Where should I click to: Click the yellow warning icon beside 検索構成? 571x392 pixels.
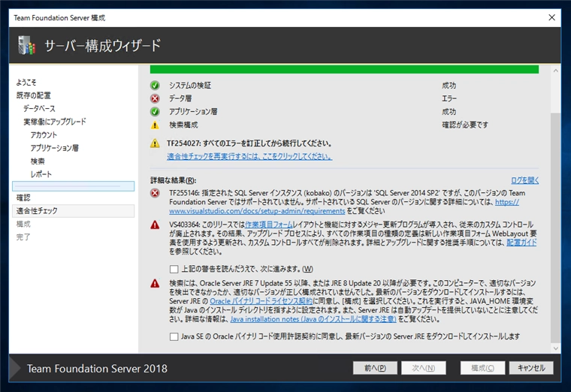[x=155, y=125]
